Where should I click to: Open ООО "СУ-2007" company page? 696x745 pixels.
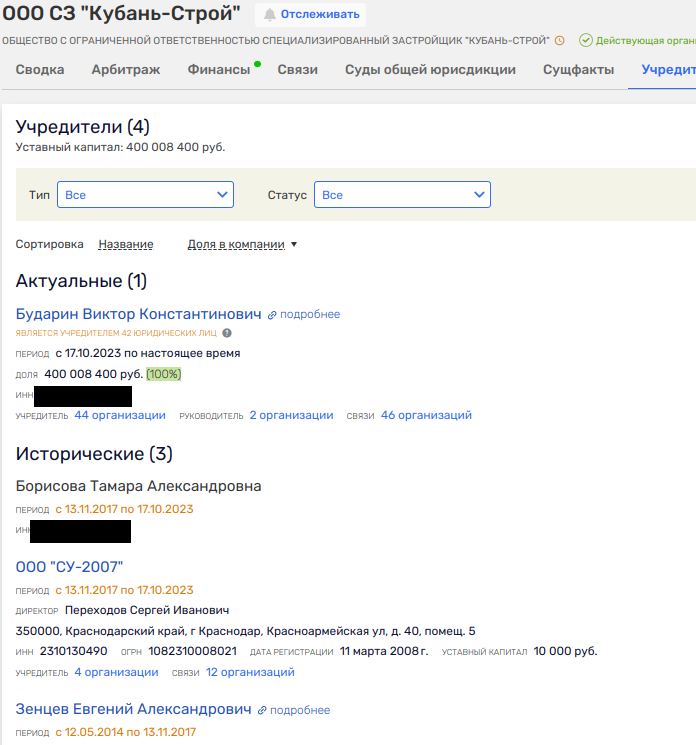(69, 567)
